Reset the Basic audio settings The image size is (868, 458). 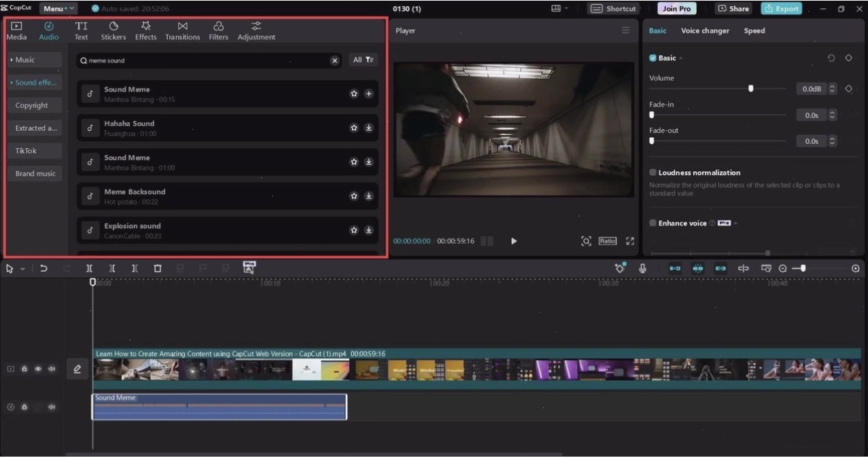pyautogui.click(x=831, y=58)
